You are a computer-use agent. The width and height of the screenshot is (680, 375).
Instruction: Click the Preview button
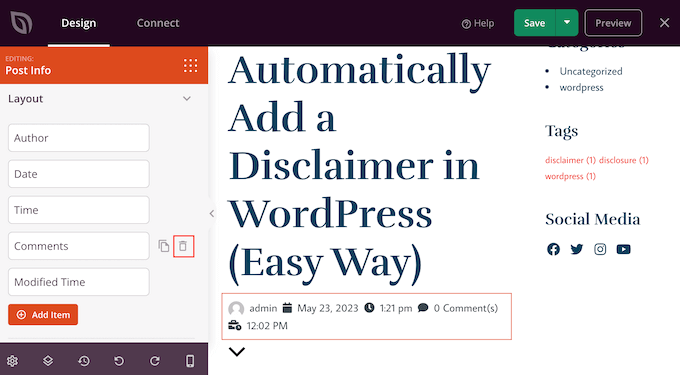pyautogui.click(x=613, y=23)
